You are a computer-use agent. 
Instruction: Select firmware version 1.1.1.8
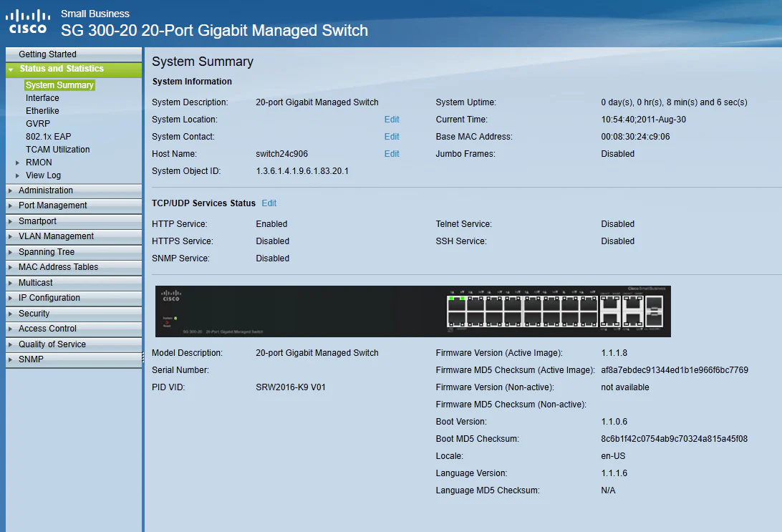pos(614,353)
